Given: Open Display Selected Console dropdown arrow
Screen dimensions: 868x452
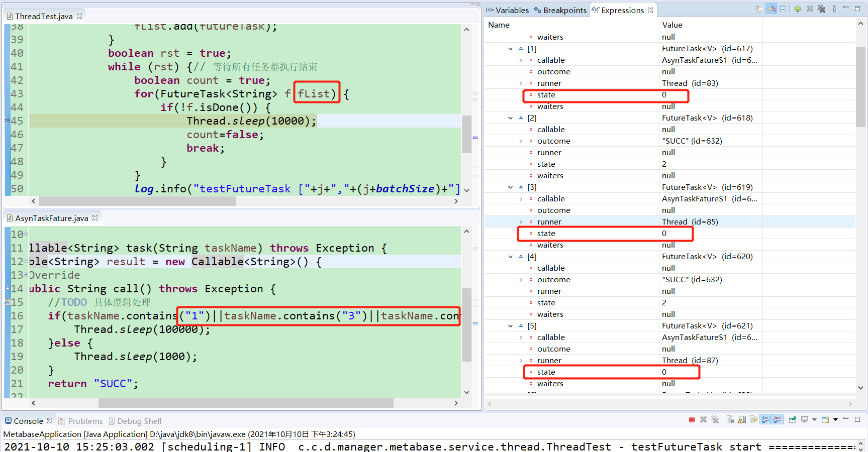Looking at the screenshot, I should (x=814, y=420).
